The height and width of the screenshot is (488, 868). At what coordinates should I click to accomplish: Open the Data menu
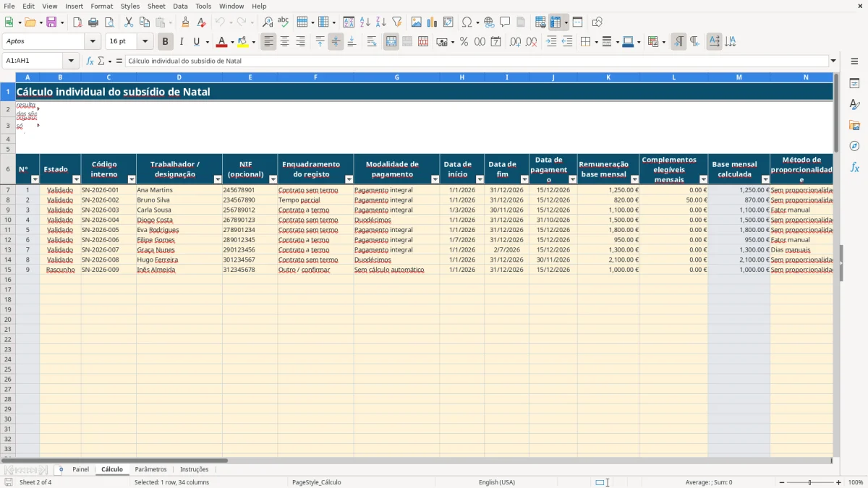180,6
